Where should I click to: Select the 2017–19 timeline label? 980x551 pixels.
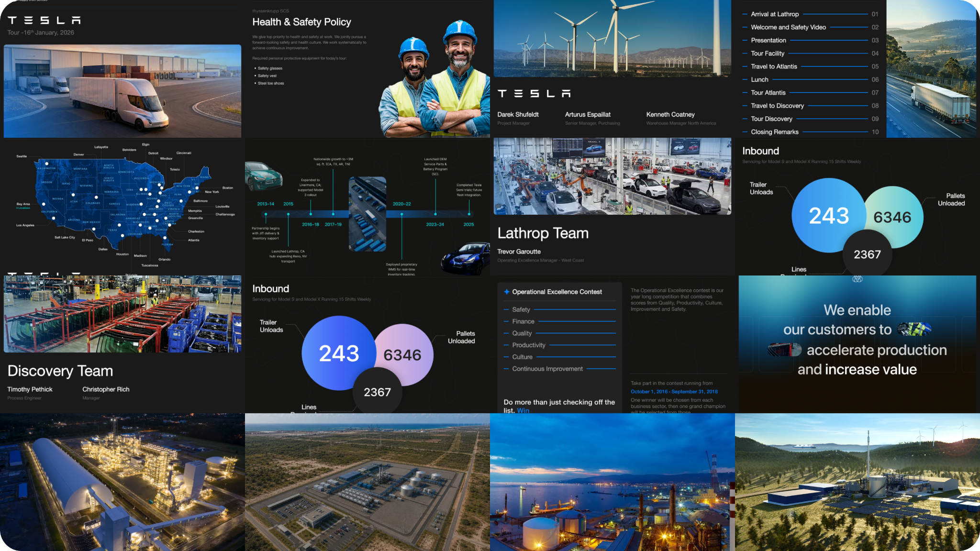[333, 224]
